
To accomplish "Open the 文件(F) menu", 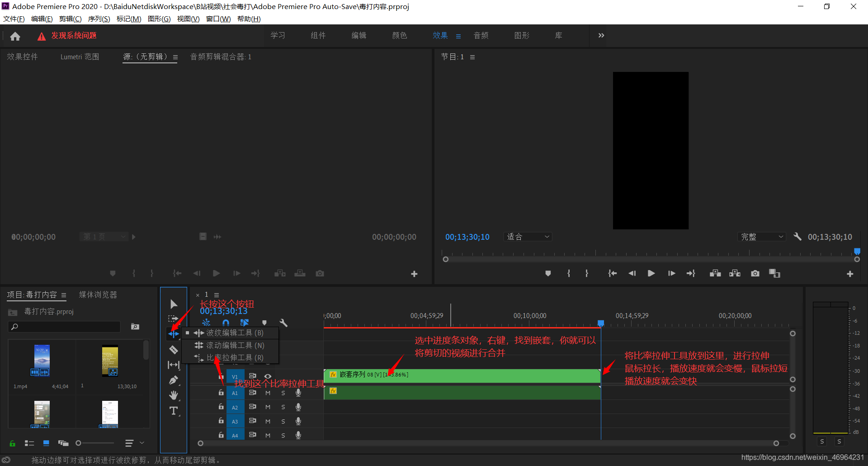I will (x=14, y=19).
